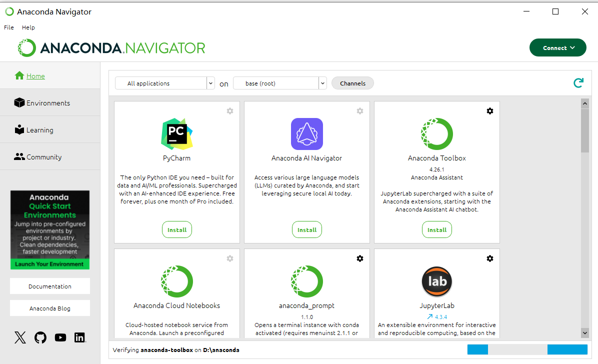Switch to the Environments tab
Screen dimensions: 598x364
point(50,103)
